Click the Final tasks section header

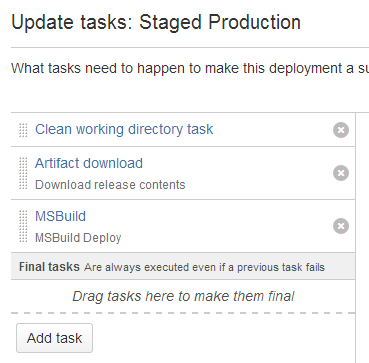(183, 266)
